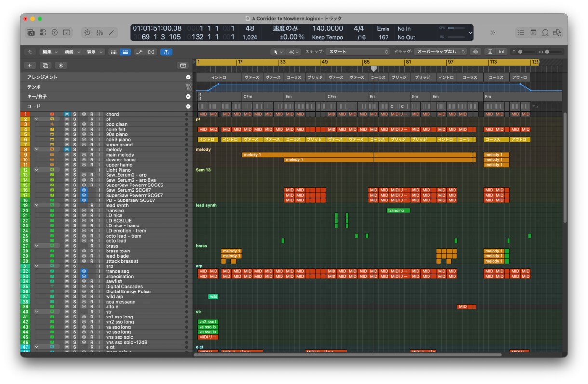Open the ドラッグ overlap dropdown
Viewport: 588px width, 384px height.
click(x=441, y=52)
